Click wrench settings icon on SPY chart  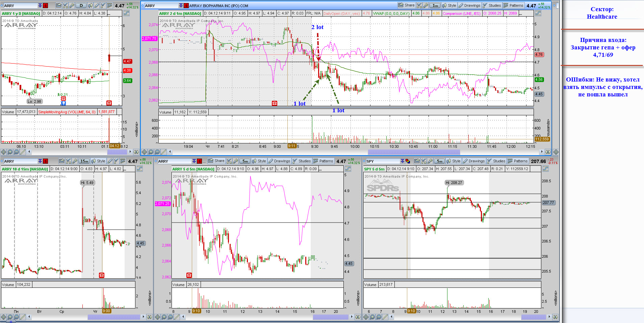pyautogui.click(x=430, y=161)
